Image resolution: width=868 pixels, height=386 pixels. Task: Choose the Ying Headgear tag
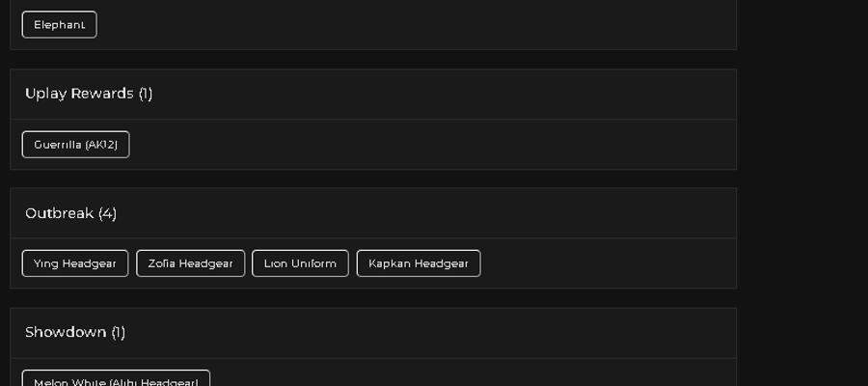tap(75, 263)
